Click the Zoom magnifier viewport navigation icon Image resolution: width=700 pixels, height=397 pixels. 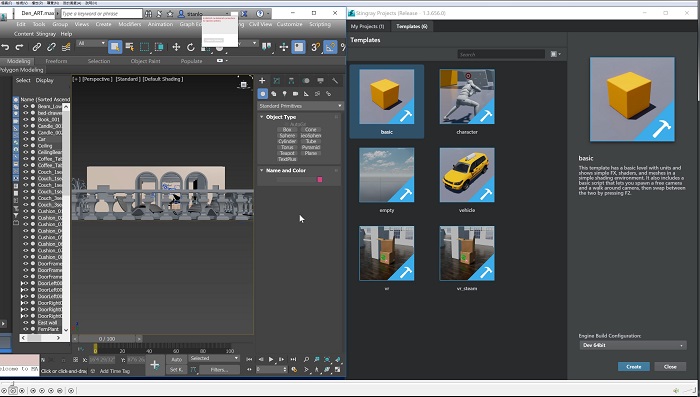[306, 359]
